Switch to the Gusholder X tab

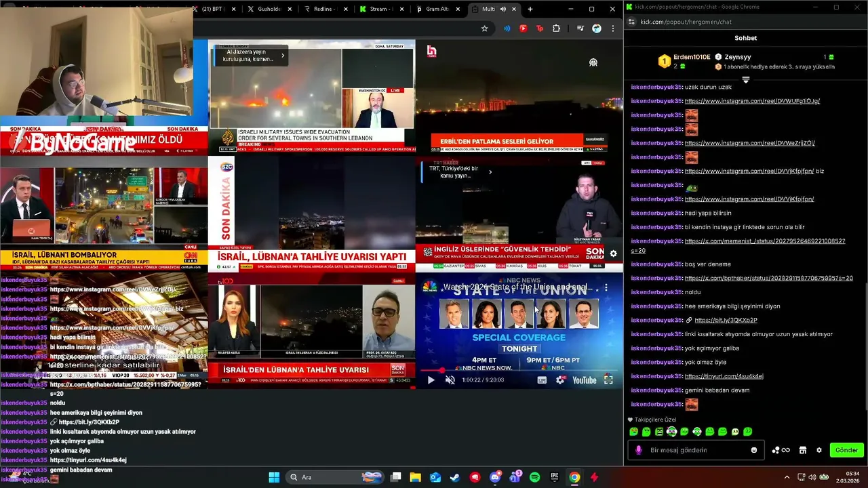(x=269, y=9)
